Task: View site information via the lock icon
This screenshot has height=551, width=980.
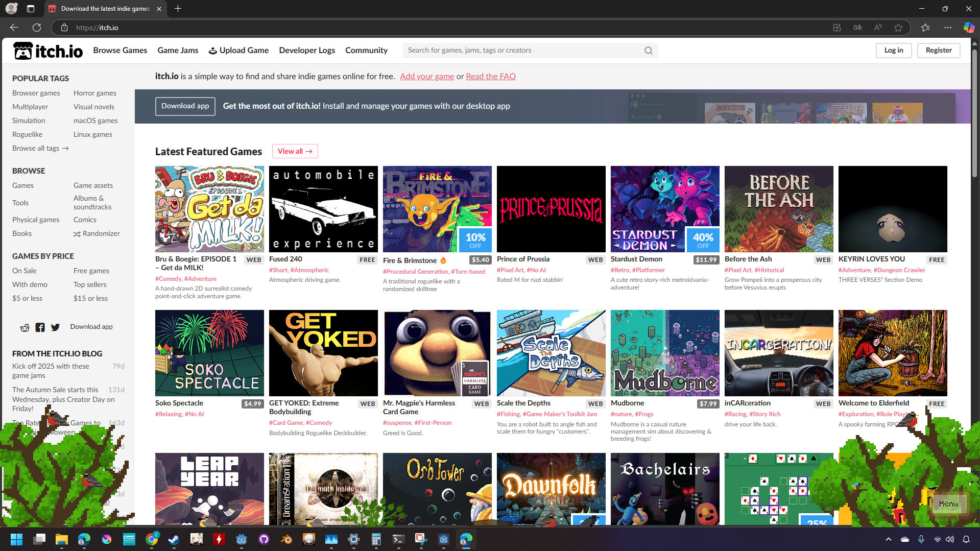Action: (x=64, y=28)
